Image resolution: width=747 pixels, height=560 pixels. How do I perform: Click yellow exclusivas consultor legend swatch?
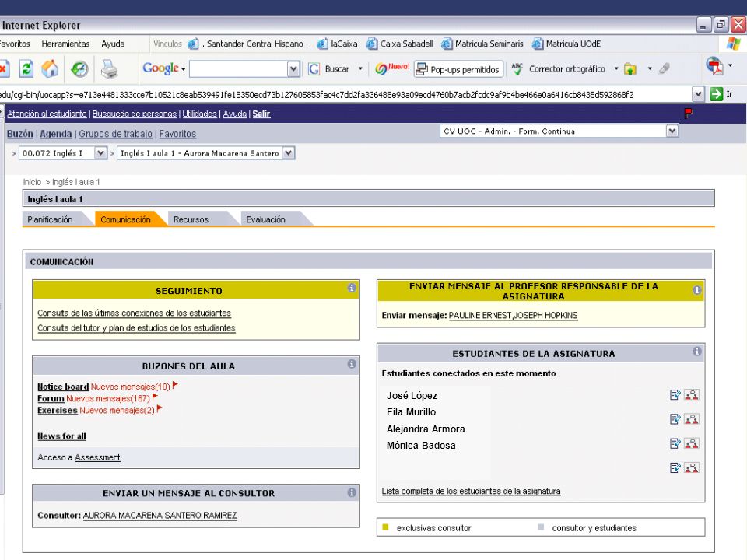point(385,527)
